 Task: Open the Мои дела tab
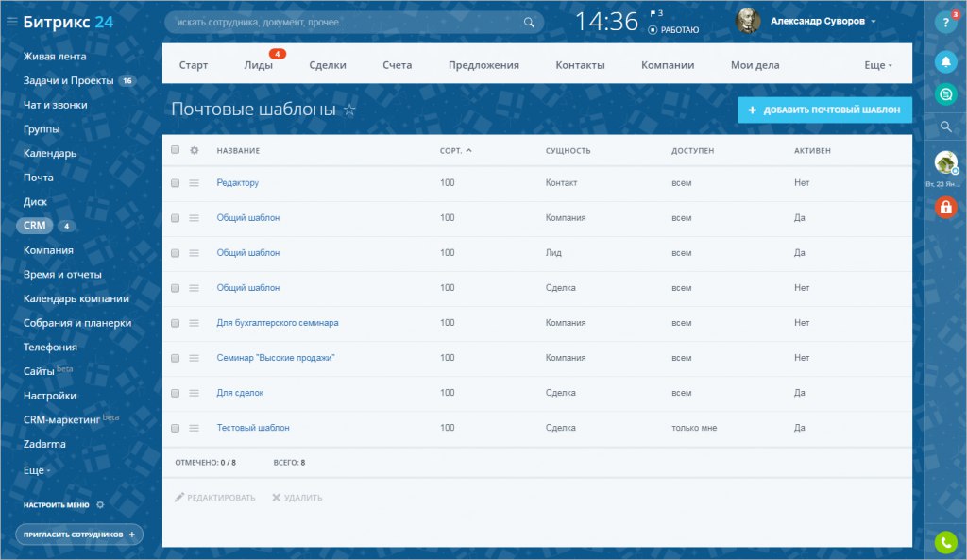(x=755, y=65)
